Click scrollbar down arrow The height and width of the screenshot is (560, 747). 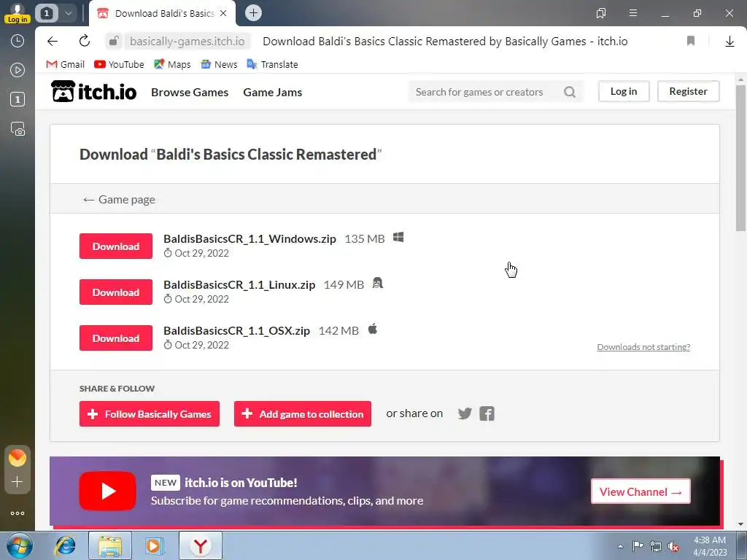point(740,524)
